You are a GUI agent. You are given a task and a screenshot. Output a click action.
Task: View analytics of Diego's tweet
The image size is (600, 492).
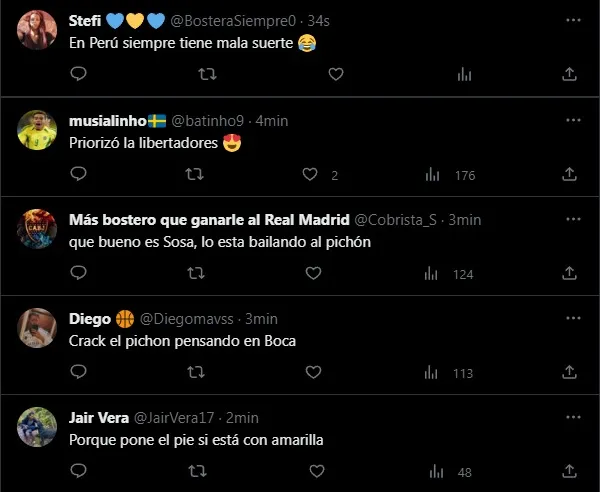[433, 373]
